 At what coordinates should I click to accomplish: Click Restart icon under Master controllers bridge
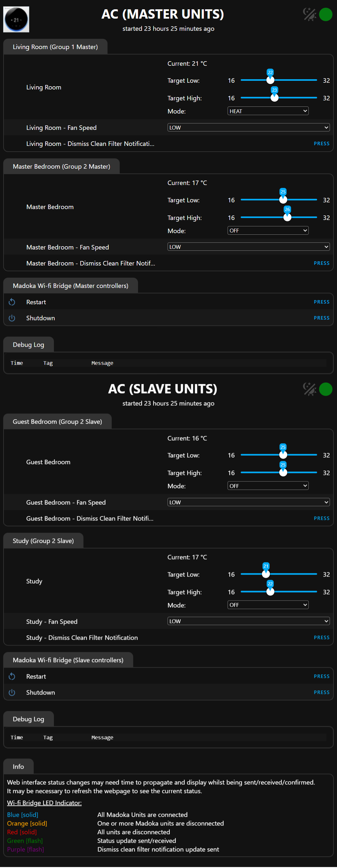[12, 302]
